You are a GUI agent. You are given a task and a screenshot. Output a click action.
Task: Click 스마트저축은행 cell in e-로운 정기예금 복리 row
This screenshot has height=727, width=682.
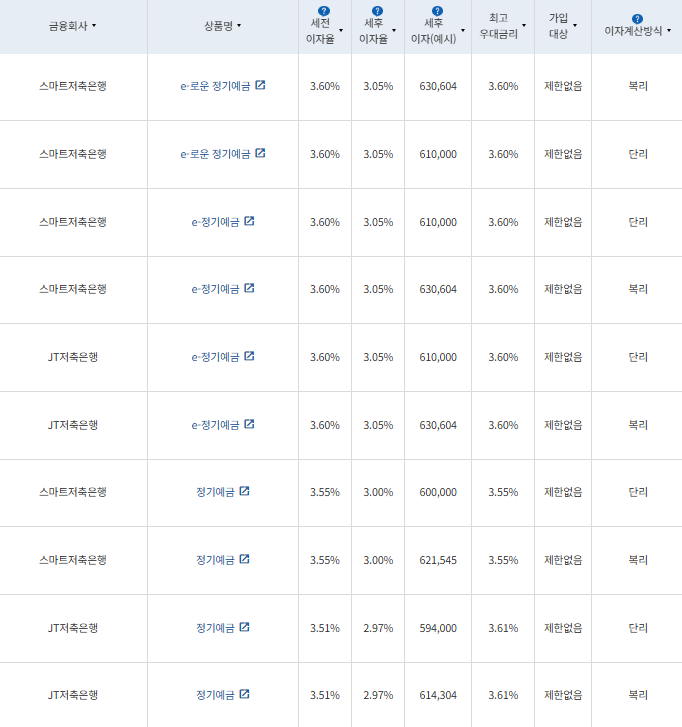click(73, 86)
